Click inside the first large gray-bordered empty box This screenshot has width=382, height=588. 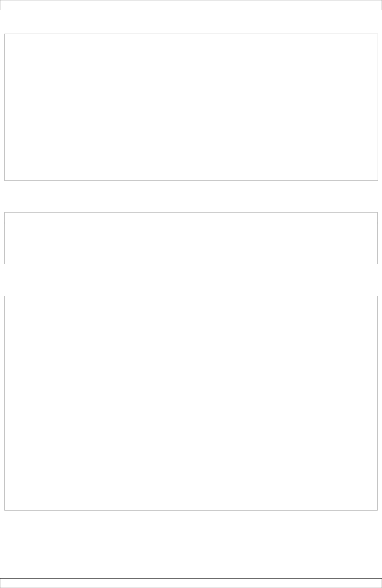[191, 107]
